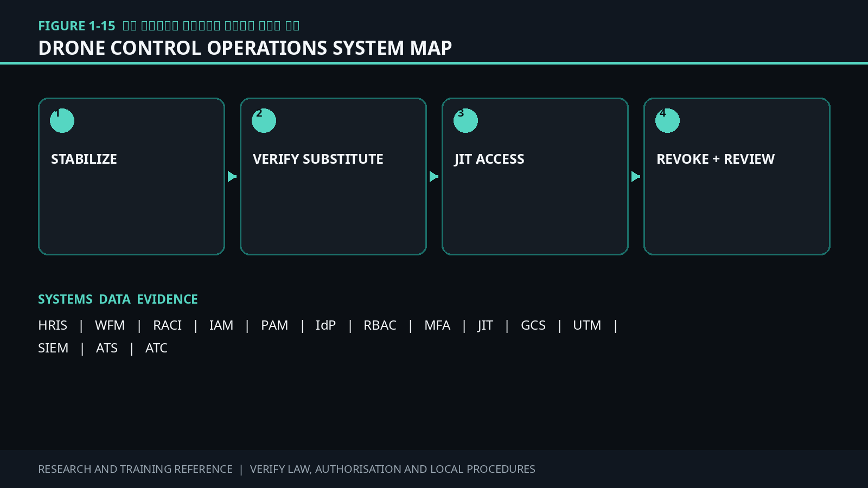The height and width of the screenshot is (488, 868).
Task: Select the VERIFY SUBSTITUTE card title
Action: 318,159
